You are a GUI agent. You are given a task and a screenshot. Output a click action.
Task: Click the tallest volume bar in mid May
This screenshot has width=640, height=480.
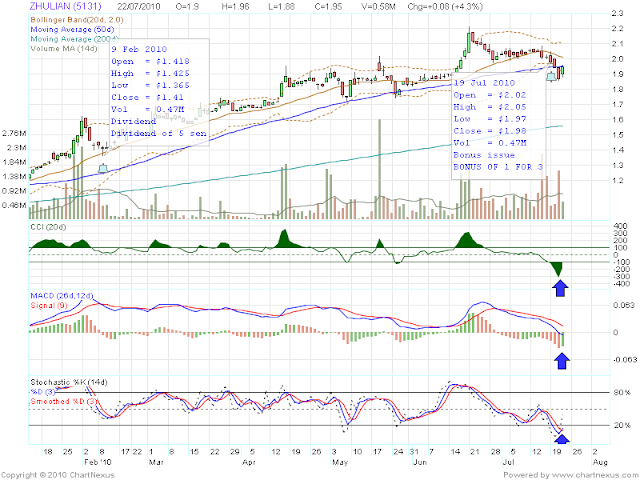380,169
